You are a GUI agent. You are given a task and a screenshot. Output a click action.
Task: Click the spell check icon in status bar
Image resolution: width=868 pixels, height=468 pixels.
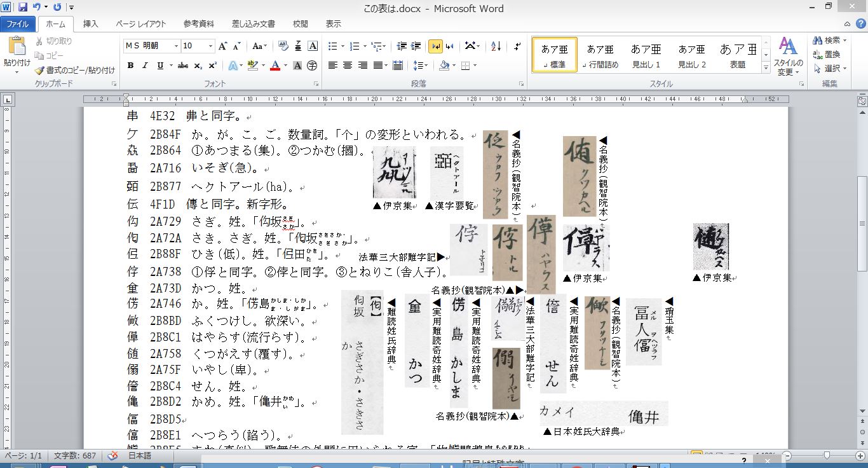[112, 456]
